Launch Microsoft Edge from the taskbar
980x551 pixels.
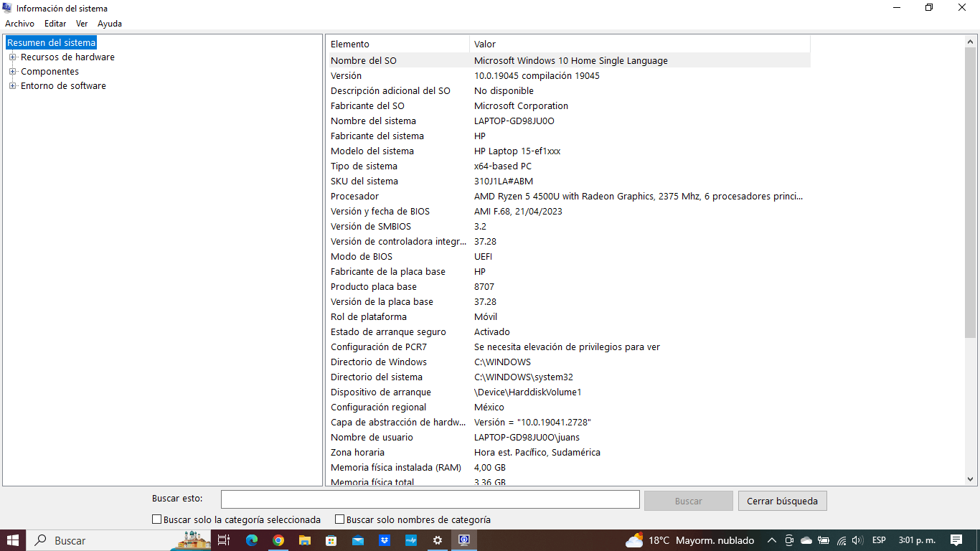[x=251, y=540]
